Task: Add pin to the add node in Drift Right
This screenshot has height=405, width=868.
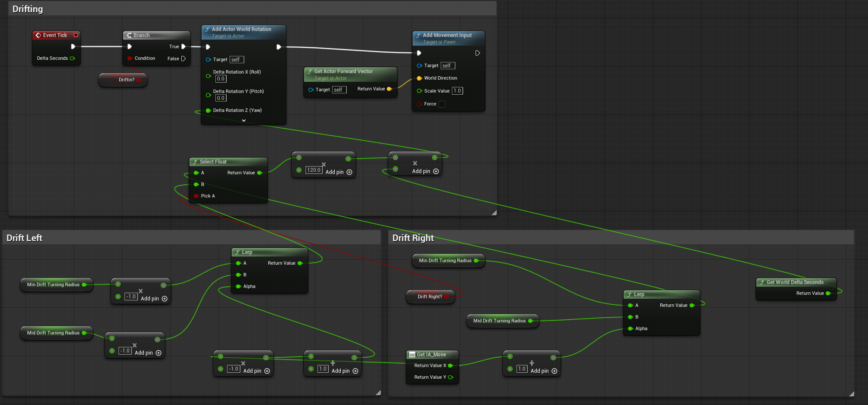Action: point(554,371)
